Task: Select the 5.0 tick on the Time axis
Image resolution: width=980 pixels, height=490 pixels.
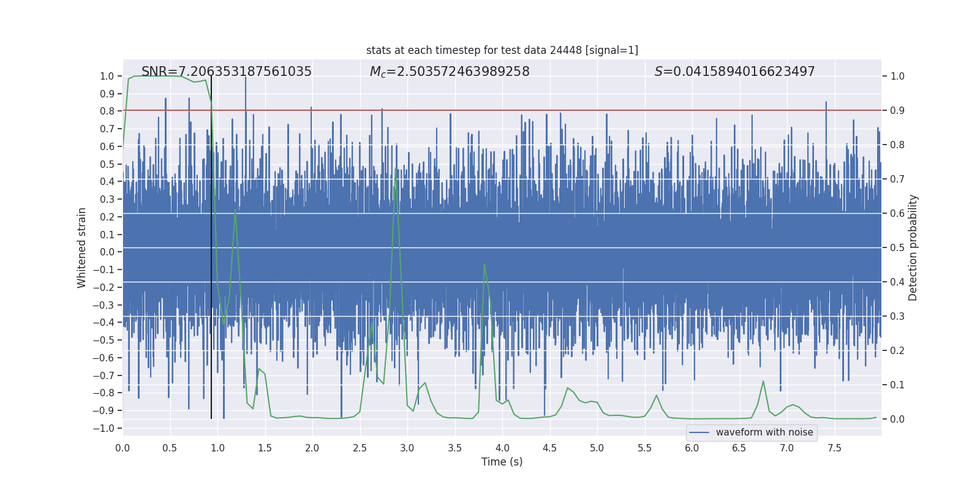Action: [x=597, y=448]
